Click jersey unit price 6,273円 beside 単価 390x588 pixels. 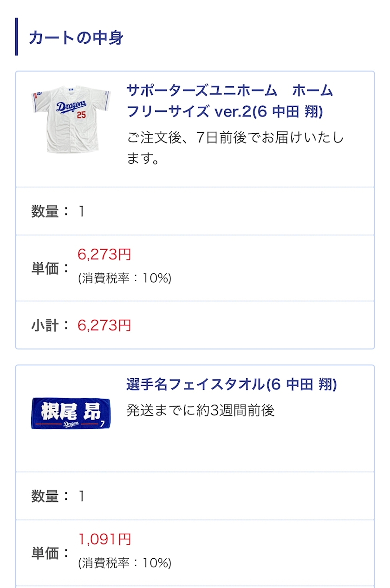click(104, 254)
